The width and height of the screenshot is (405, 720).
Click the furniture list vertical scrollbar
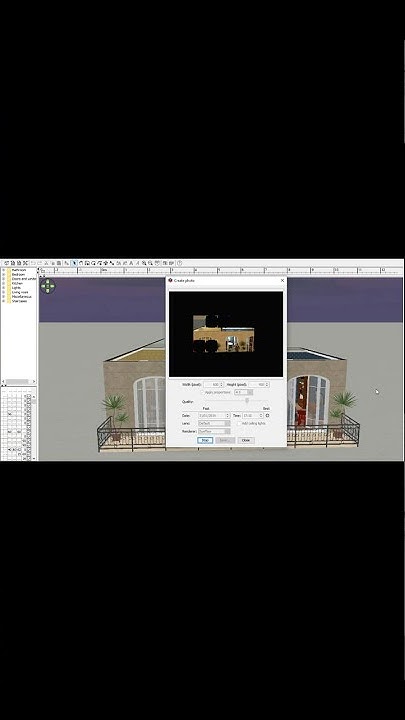[x=34, y=427]
